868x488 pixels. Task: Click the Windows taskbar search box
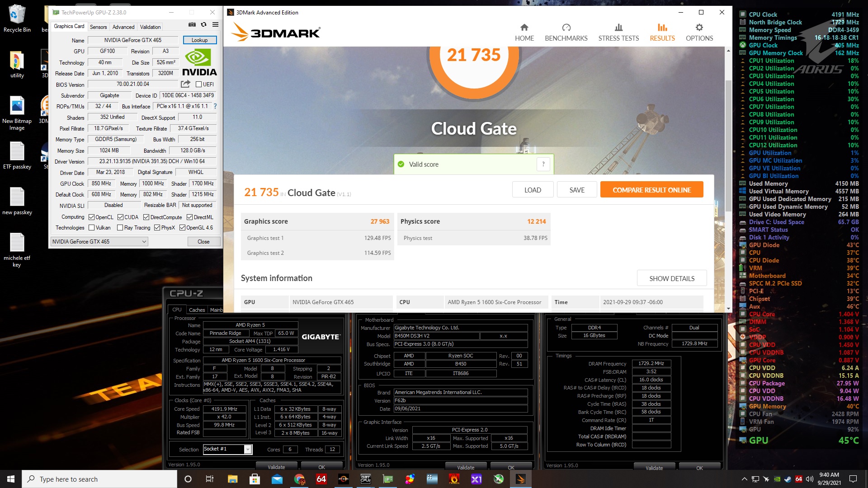99,479
